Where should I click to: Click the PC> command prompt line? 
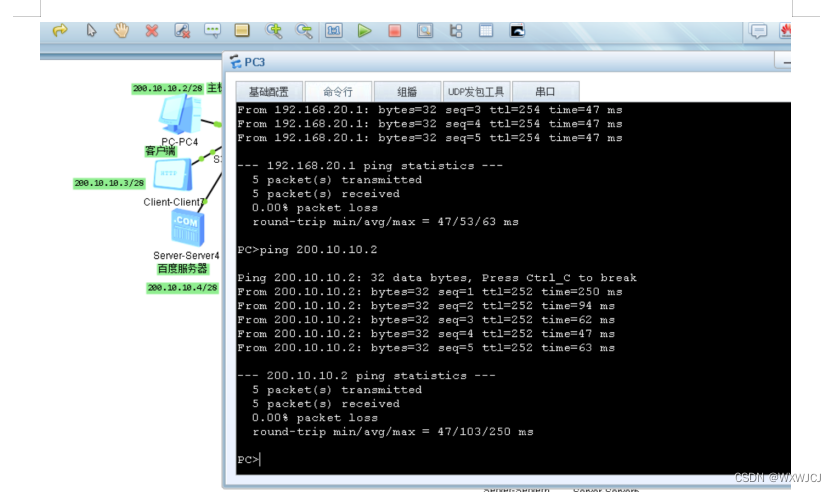[249, 459]
